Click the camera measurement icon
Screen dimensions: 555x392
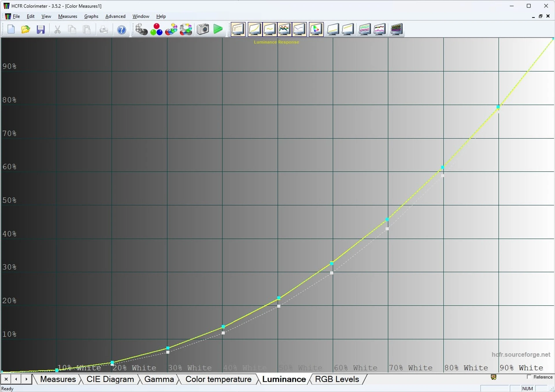tap(203, 29)
